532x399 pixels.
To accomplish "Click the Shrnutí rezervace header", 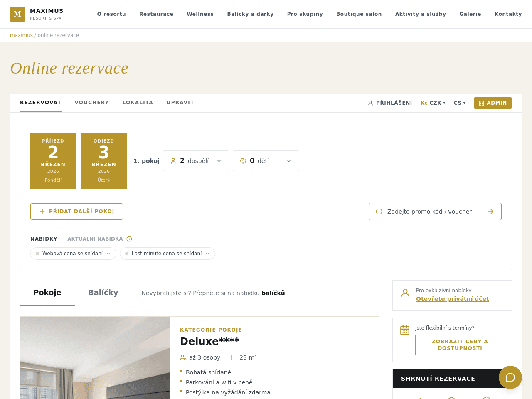I will coord(452,379).
